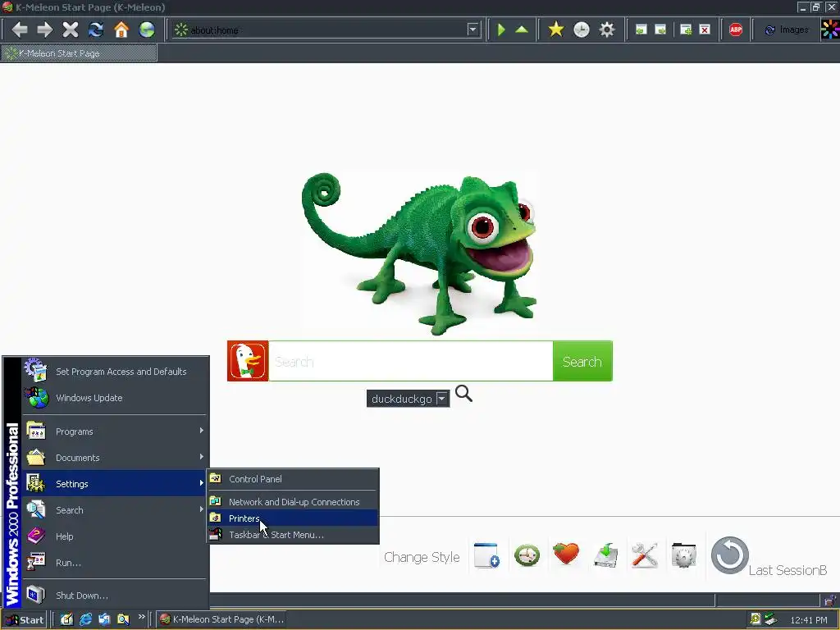Go forward with the Forward arrow
The width and height of the screenshot is (840, 630).
44,30
